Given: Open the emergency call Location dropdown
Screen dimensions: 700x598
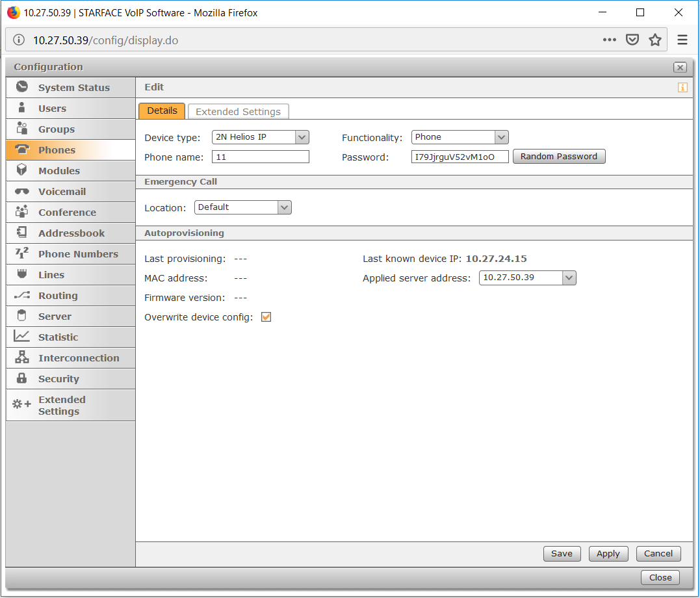Looking at the screenshot, I should [284, 207].
